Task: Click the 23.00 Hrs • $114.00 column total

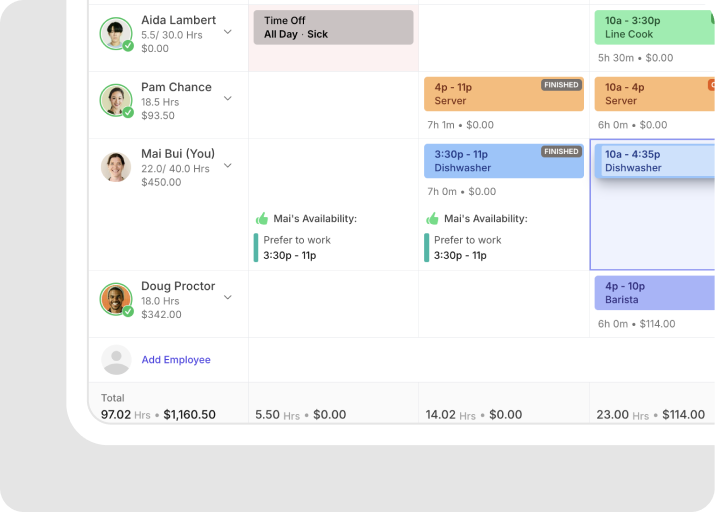Action: pyautogui.click(x=651, y=414)
